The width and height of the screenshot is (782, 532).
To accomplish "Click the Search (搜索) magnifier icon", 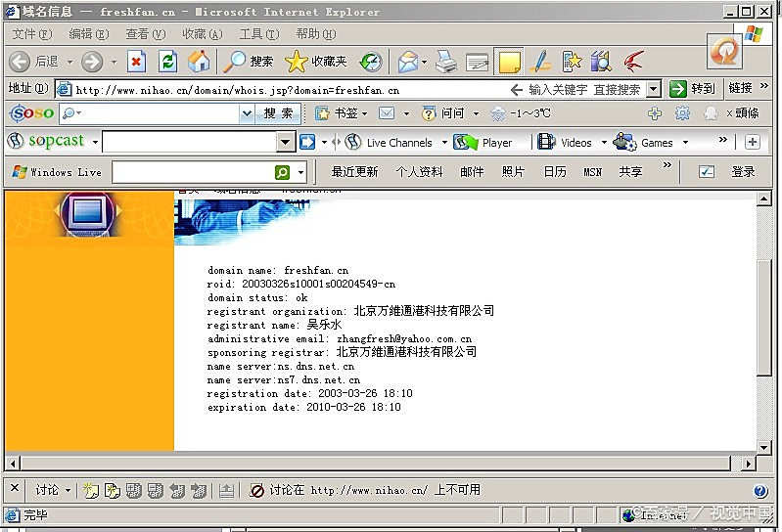I will (235, 62).
